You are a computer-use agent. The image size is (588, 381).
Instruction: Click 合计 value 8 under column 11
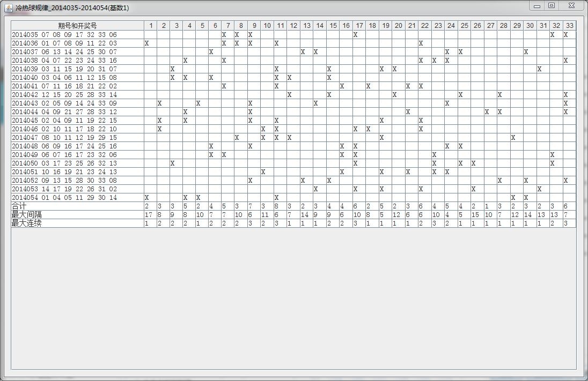[276, 206]
